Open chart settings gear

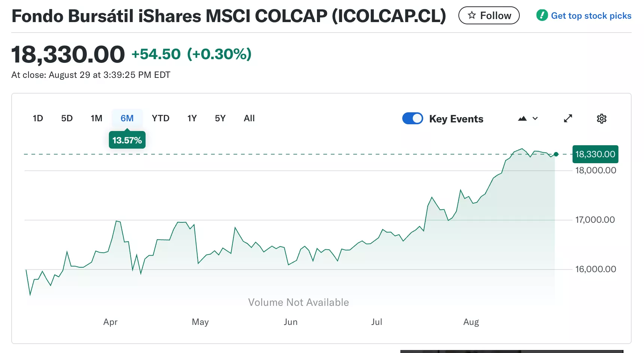pyautogui.click(x=601, y=119)
